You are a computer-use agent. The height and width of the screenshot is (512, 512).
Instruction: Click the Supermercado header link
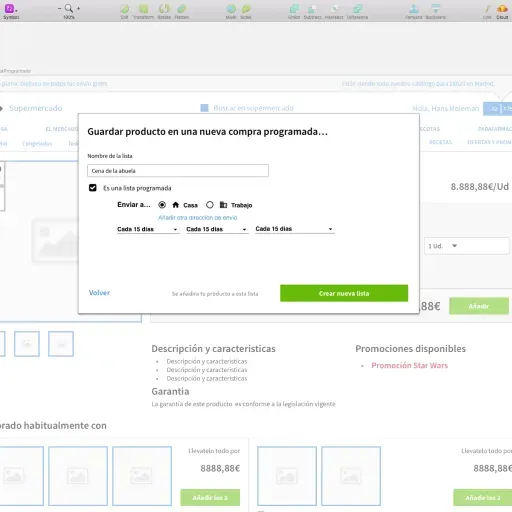click(x=36, y=108)
